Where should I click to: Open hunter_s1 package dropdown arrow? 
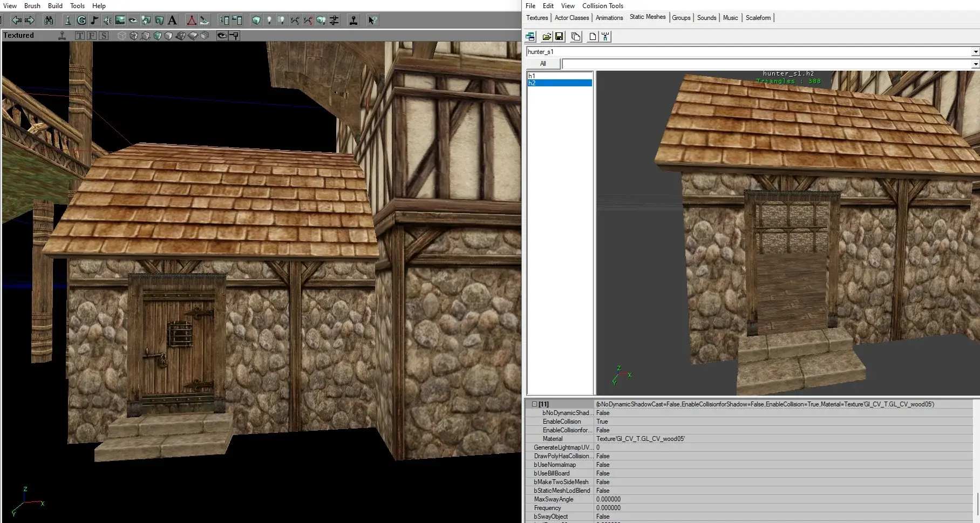pyautogui.click(x=975, y=52)
